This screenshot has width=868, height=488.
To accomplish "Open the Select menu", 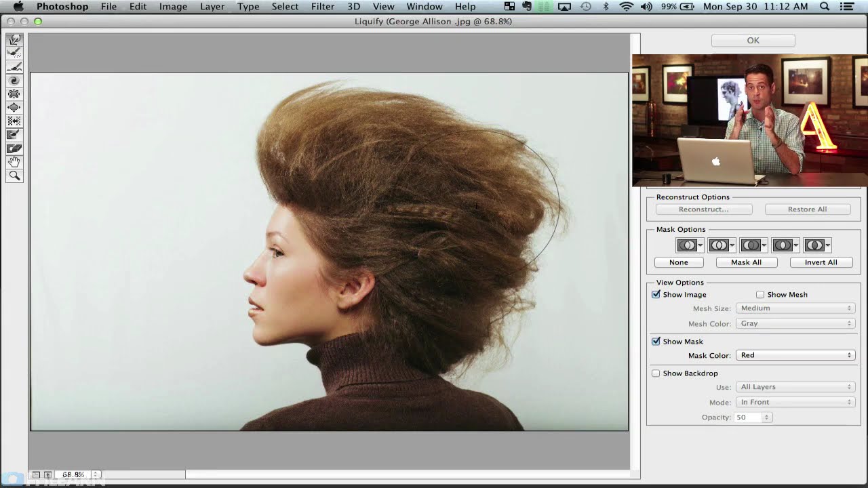I will 285,7.
